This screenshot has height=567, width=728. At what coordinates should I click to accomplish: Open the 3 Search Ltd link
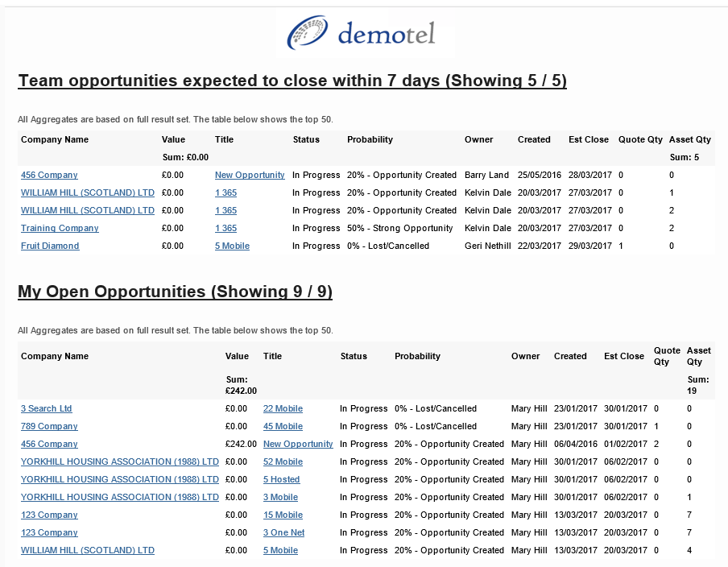[47, 408]
